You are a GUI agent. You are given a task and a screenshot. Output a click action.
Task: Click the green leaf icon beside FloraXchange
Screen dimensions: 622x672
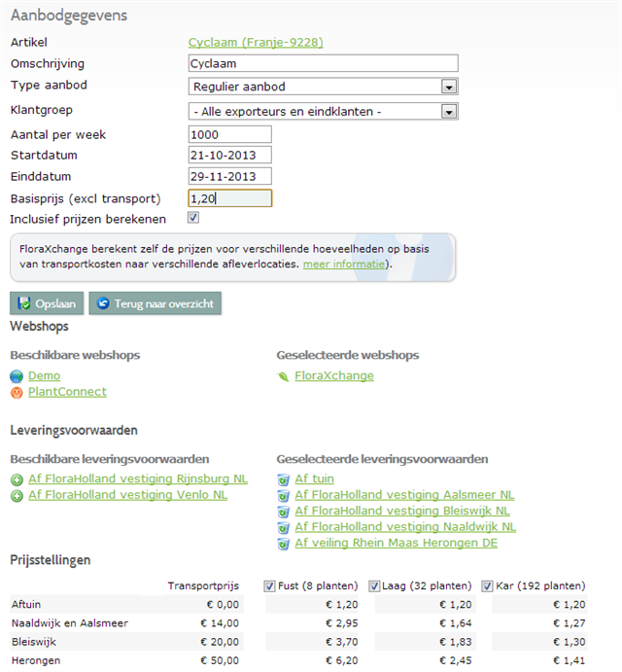pyautogui.click(x=283, y=375)
